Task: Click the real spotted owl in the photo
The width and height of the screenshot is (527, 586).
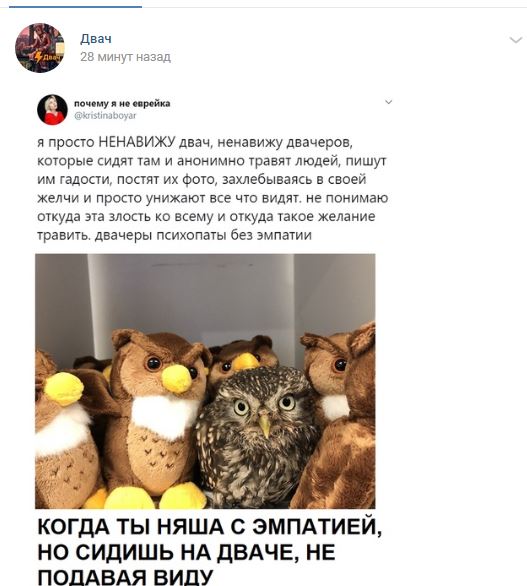Action: pos(257,435)
